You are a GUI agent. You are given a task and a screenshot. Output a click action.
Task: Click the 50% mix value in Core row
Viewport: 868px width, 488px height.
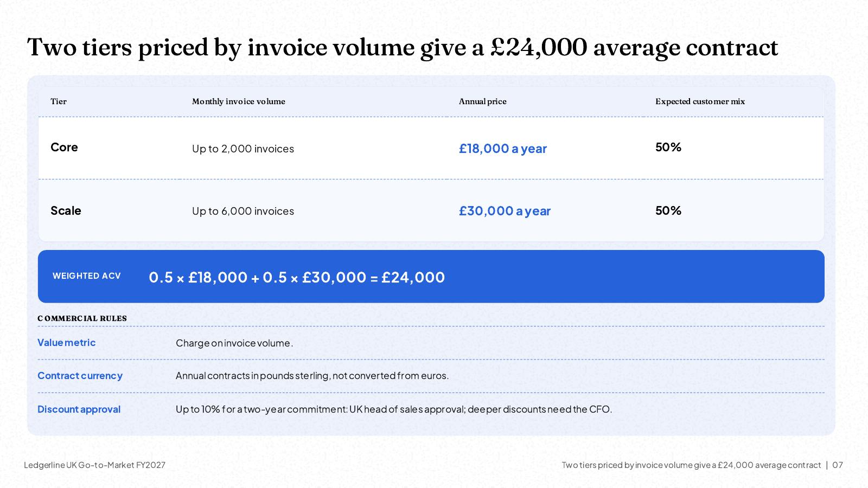(x=668, y=147)
